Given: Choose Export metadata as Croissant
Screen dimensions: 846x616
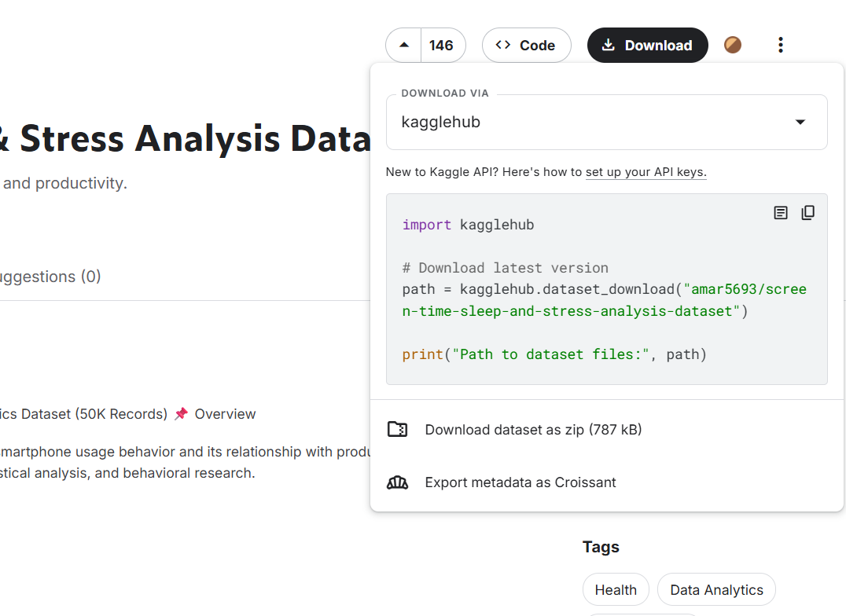Looking at the screenshot, I should click(x=520, y=482).
